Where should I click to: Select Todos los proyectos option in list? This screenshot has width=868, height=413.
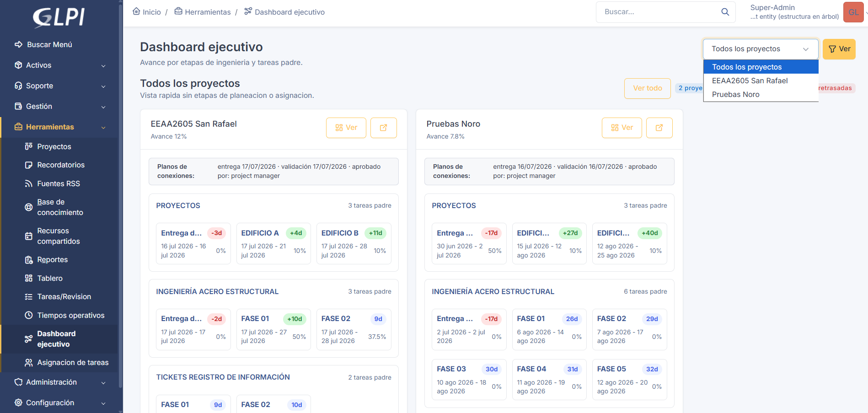pyautogui.click(x=761, y=67)
